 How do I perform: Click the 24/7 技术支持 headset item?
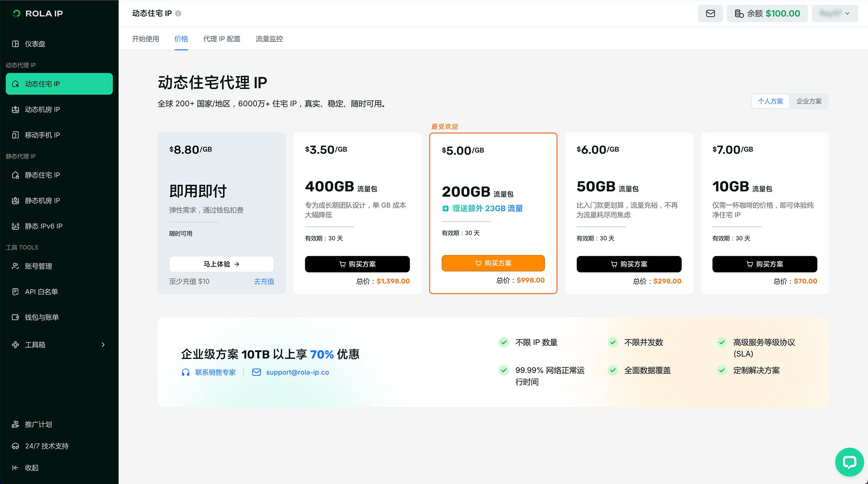(46, 446)
